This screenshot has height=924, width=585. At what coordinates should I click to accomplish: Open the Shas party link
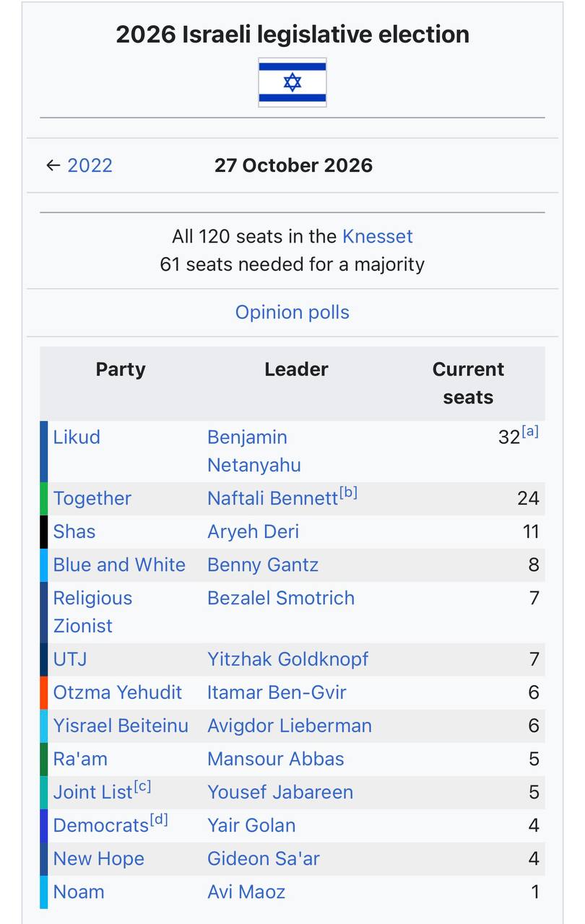pyautogui.click(x=74, y=532)
